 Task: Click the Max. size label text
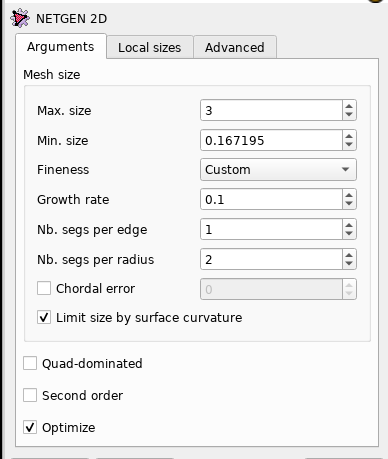tap(64, 110)
